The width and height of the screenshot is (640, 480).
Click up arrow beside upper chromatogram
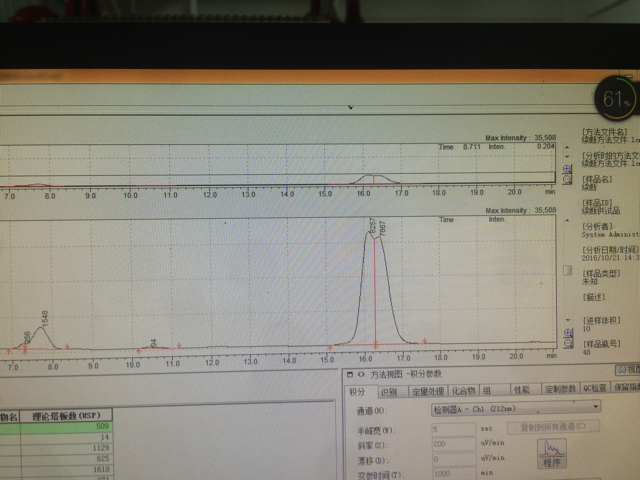click(567, 147)
